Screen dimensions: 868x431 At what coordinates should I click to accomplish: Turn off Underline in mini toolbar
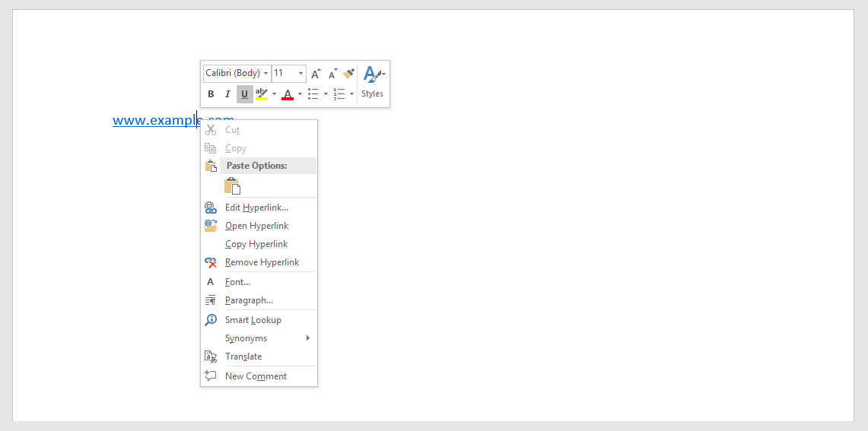[x=244, y=94]
